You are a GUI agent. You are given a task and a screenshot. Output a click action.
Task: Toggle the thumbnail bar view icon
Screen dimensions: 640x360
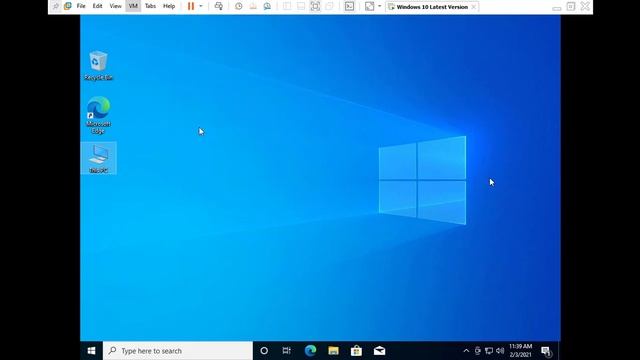click(301, 6)
